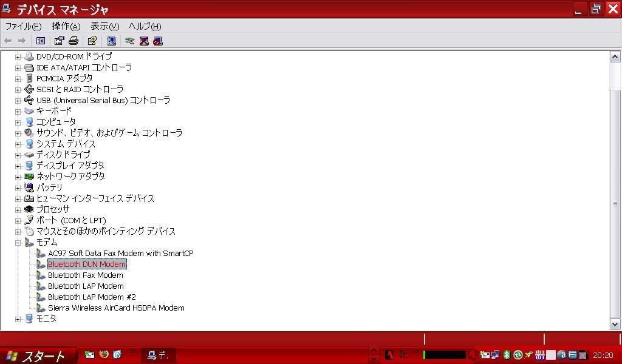Click the Disable device toolbar icon
This screenshot has height=364, width=622.
pos(158,41)
